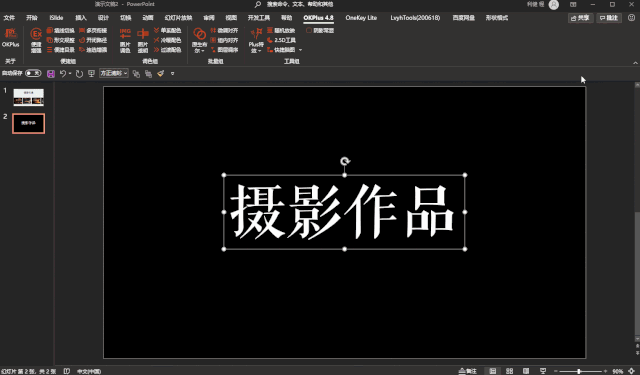The height and width of the screenshot is (375, 640).
Task: Switch to the iSlide tab
Action: (x=56, y=18)
